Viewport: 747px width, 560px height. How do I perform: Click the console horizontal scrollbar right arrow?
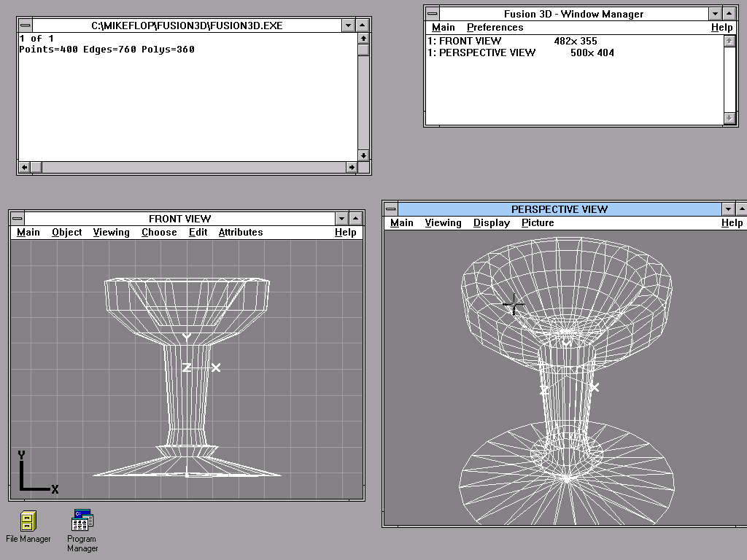click(351, 168)
